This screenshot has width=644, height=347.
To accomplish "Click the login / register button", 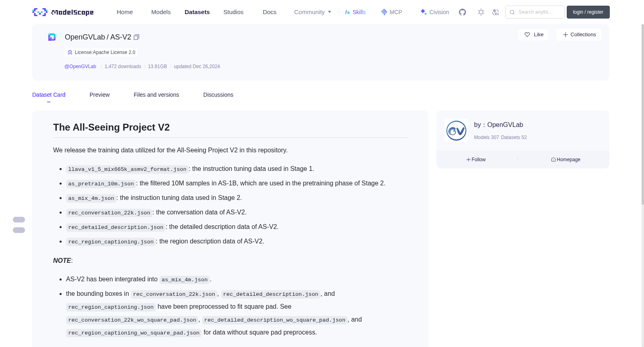I will click(x=588, y=12).
